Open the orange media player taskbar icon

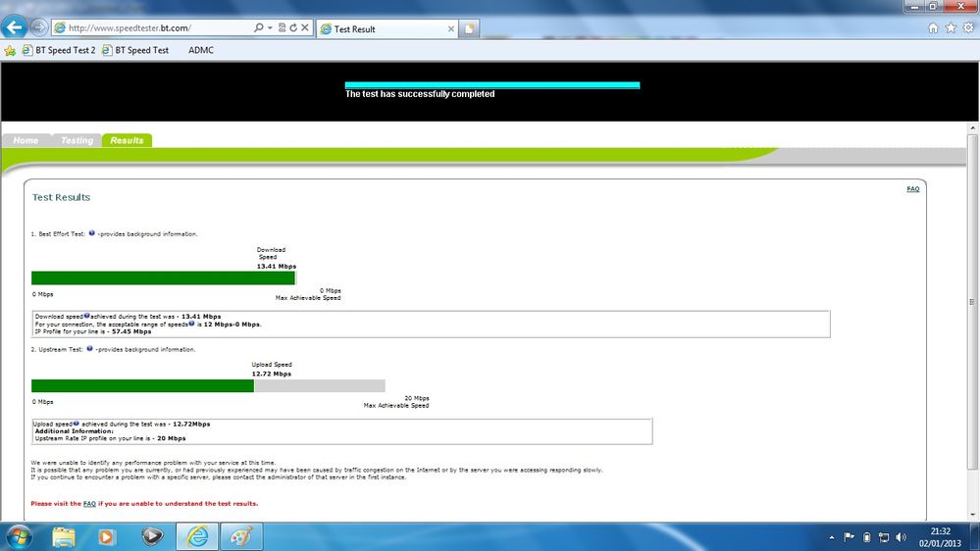point(106,536)
